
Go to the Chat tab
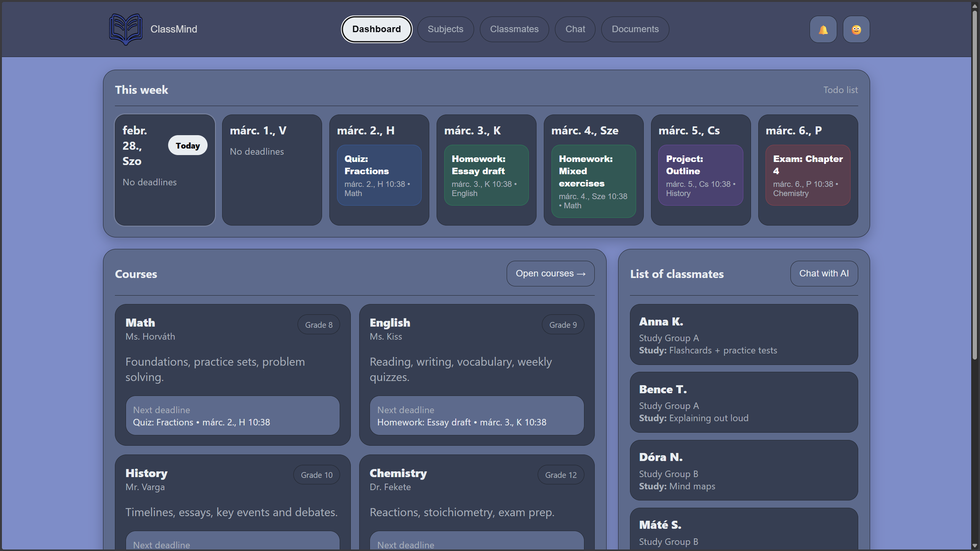(x=575, y=29)
